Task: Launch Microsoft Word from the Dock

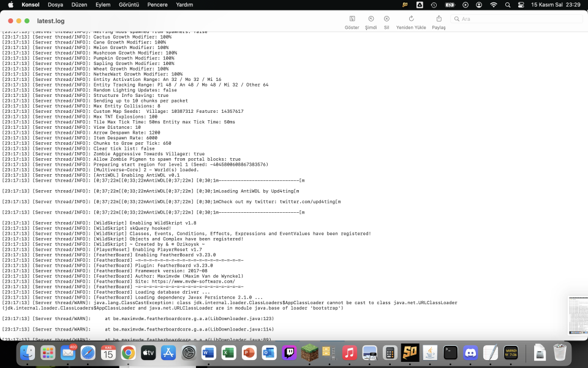Action: [x=208, y=353]
